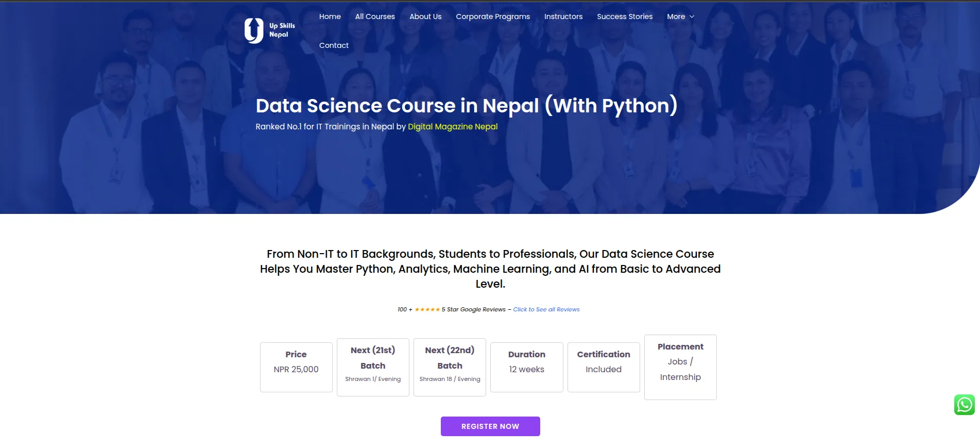Open About Us page
Image resolution: width=980 pixels, height=448 pixels.
425,16
